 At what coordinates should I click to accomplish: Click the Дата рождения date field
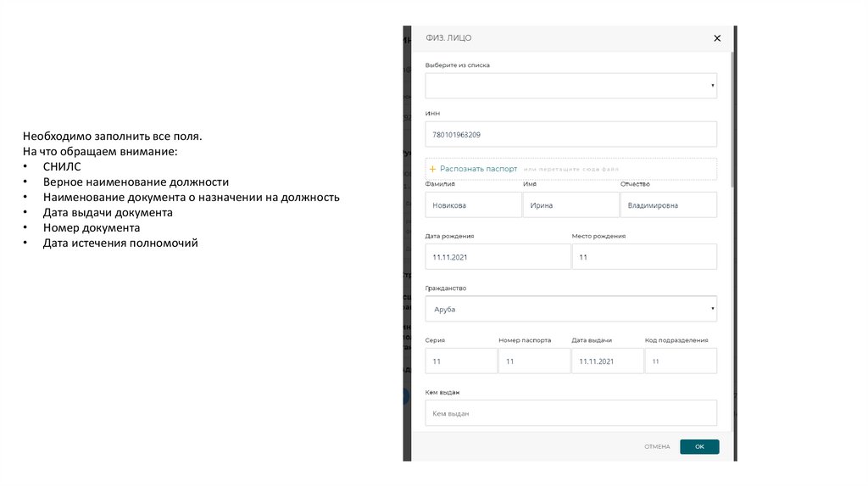coord(498,256)
